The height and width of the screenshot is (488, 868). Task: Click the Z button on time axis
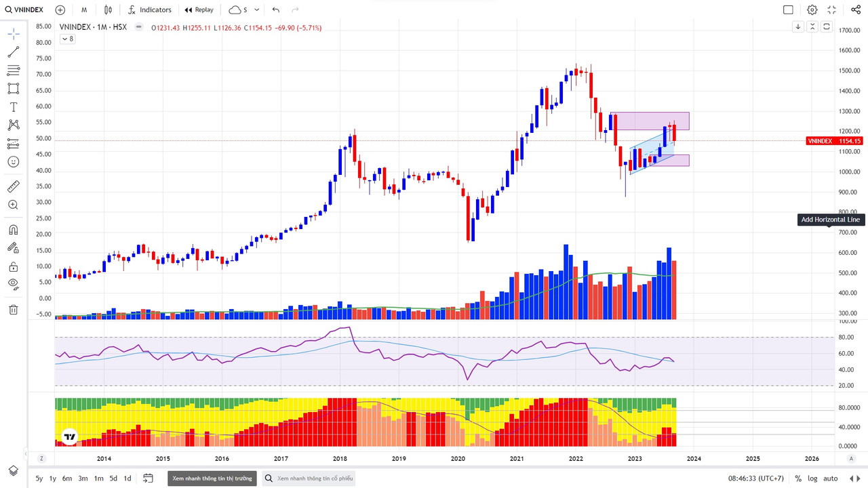point(41,458)
